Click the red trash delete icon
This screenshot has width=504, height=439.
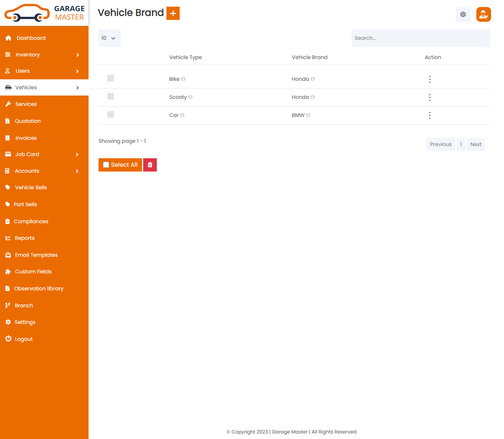(x=150, y=165)
